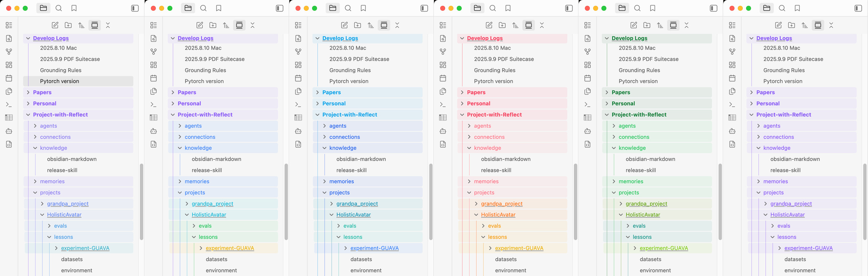Open graph view icon in first window ribbon
The image size is (868, 276).
(x=9, y=52)
